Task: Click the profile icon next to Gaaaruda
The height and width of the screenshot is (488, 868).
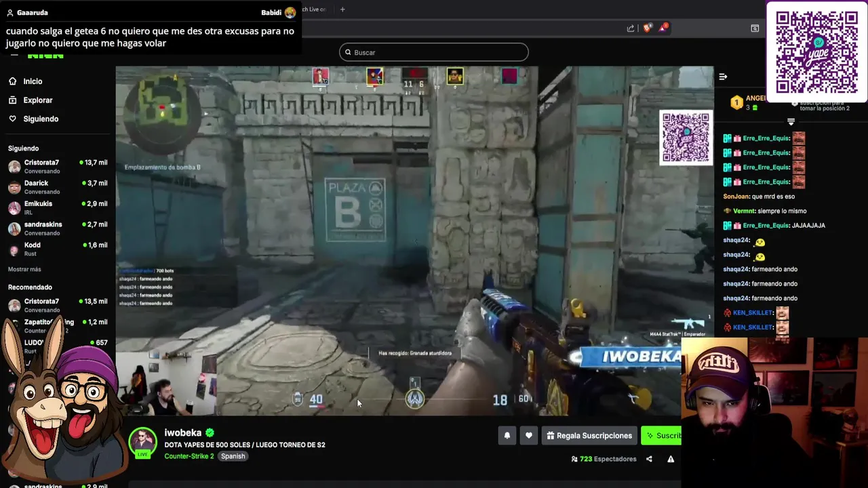Action: 10,13
